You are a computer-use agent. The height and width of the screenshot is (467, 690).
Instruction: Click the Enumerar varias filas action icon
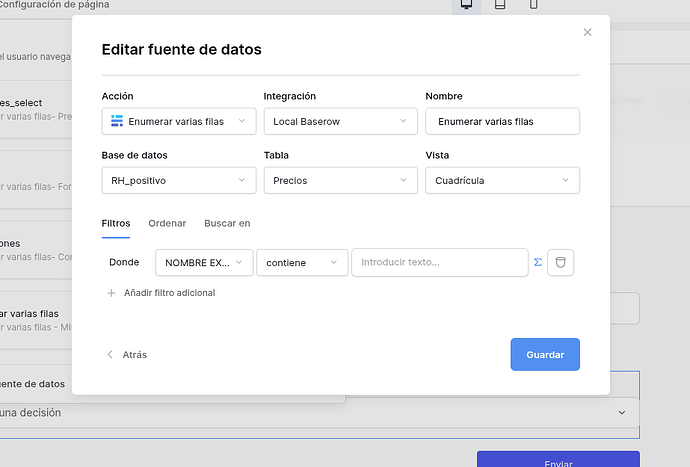point(117,121)
